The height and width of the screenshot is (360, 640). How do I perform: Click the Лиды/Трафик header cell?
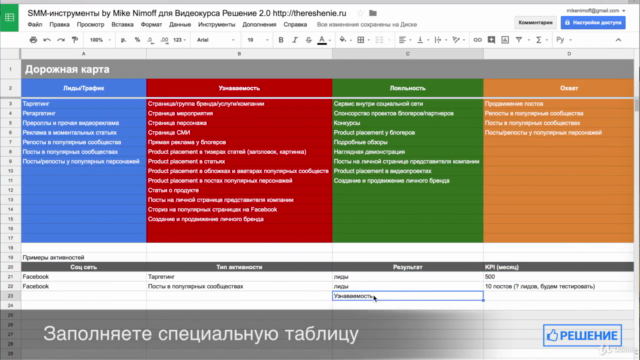[84, 88]
